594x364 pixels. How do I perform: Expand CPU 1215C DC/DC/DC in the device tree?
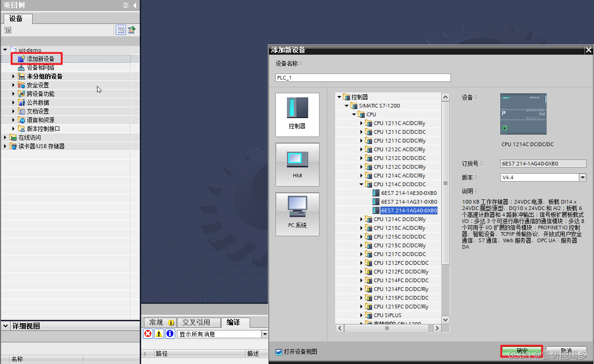point(361,237)
